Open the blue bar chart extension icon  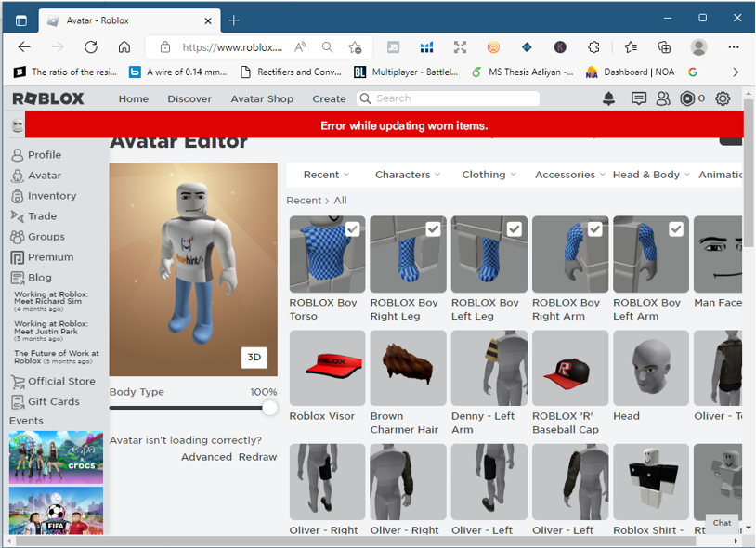(x=426, y=47)
